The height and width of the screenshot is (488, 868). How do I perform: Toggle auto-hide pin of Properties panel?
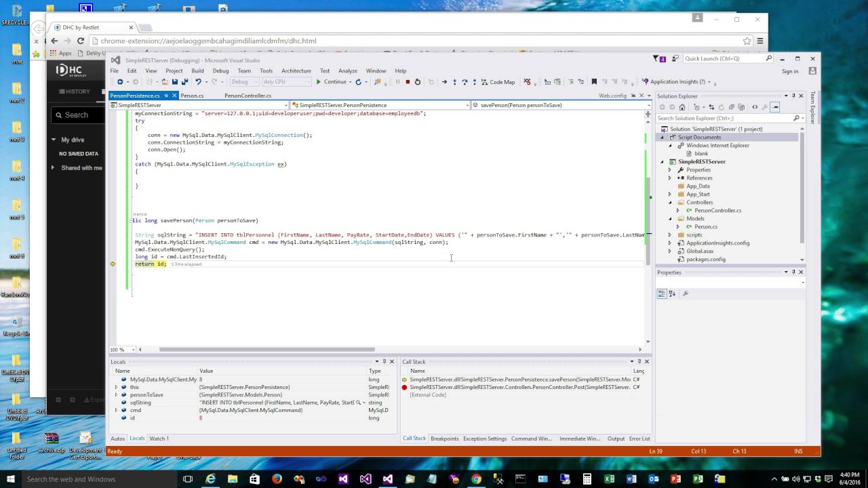pyautogui.click(x=793, y=272)
